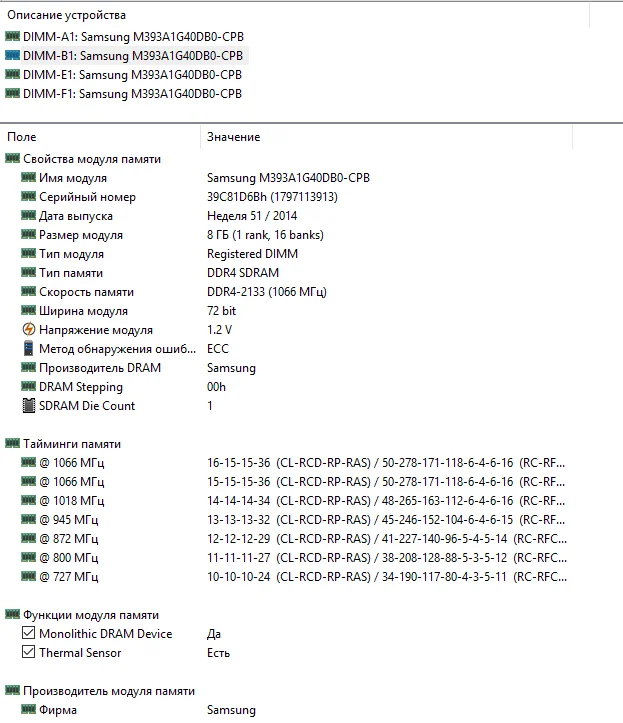Image resolution: width=623 pixels, height=723 pixels.
Task: Click the highlighted DIMM-B1 module icon
Action: pos(12,55)
